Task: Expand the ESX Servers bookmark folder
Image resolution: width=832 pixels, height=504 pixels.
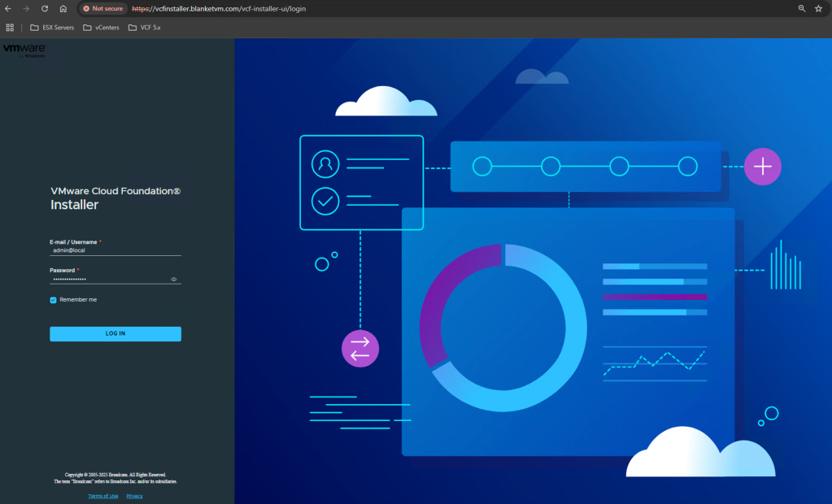Action: 52,28
